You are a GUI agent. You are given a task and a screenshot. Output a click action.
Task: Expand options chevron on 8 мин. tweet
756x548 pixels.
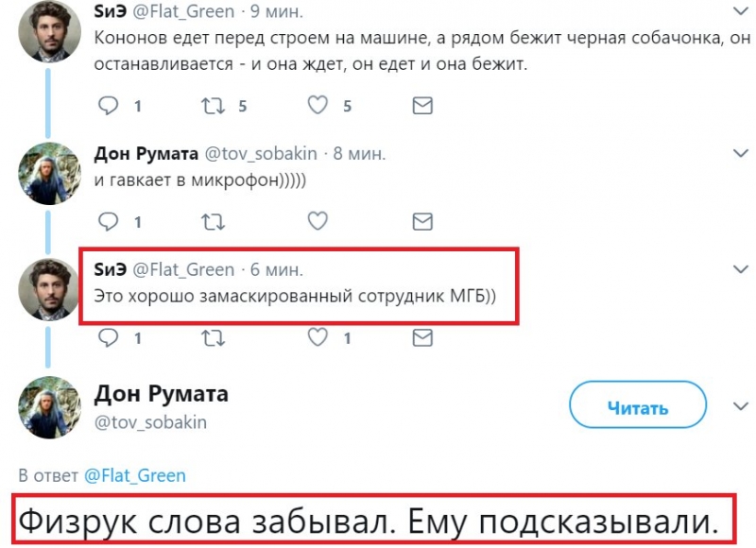point(742,153)
